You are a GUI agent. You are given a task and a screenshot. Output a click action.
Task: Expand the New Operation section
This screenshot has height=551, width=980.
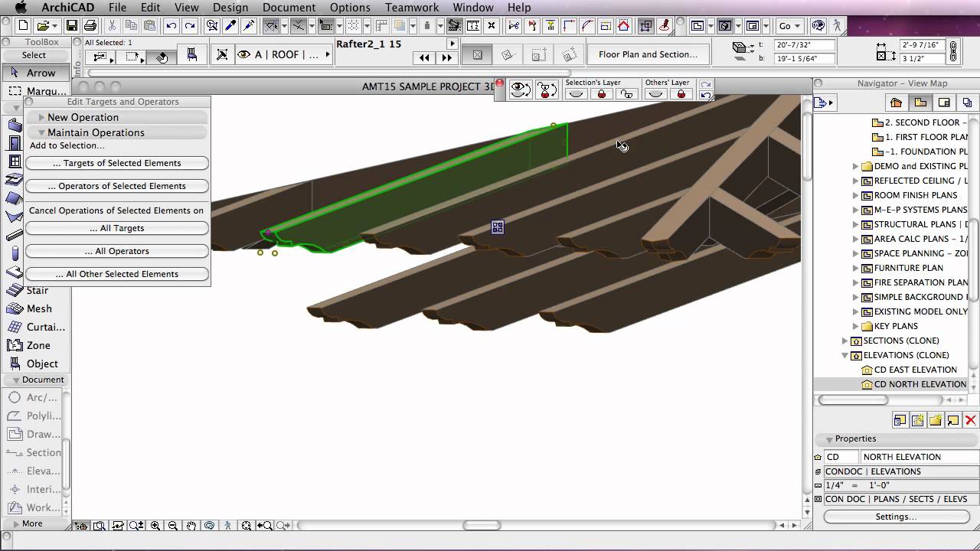[x=42, y=117]
